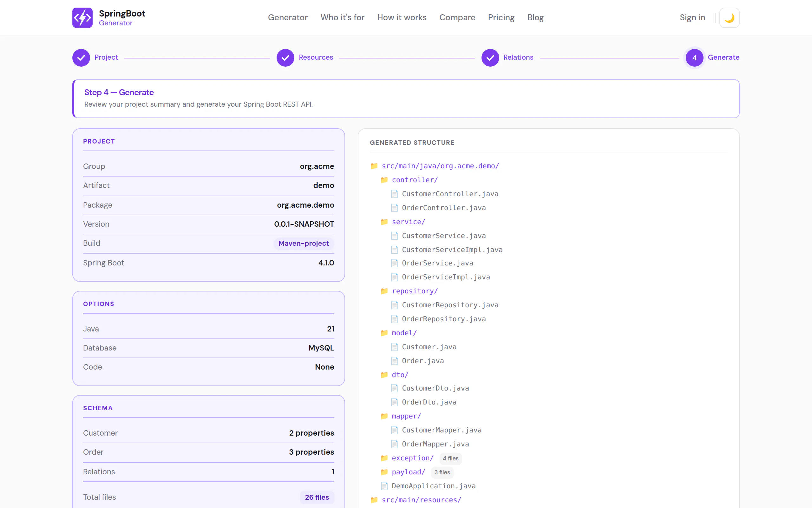Click the payload/ folder icon
This screenshot has height=508, width=812.
384,472
